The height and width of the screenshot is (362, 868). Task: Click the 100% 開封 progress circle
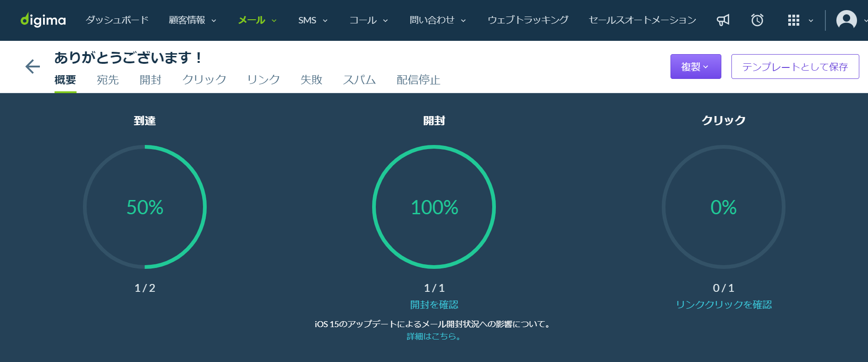[434, 207]
